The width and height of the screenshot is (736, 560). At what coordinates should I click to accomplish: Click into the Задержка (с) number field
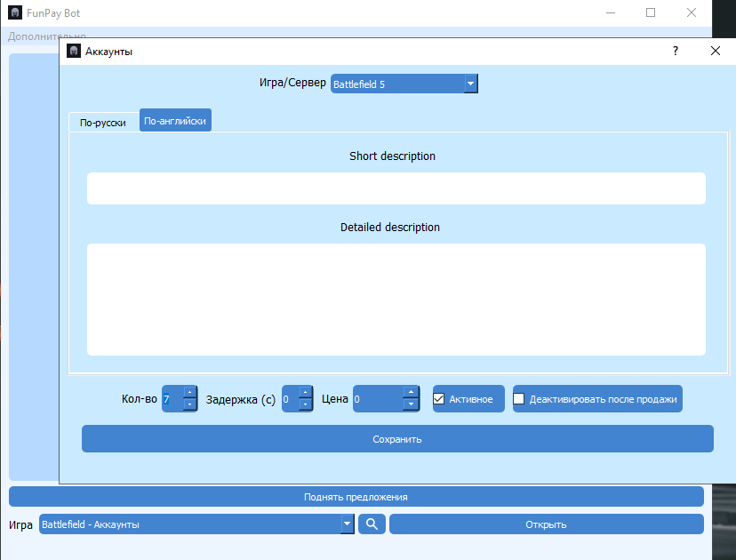pyautogui.click(x=291, y=399)
